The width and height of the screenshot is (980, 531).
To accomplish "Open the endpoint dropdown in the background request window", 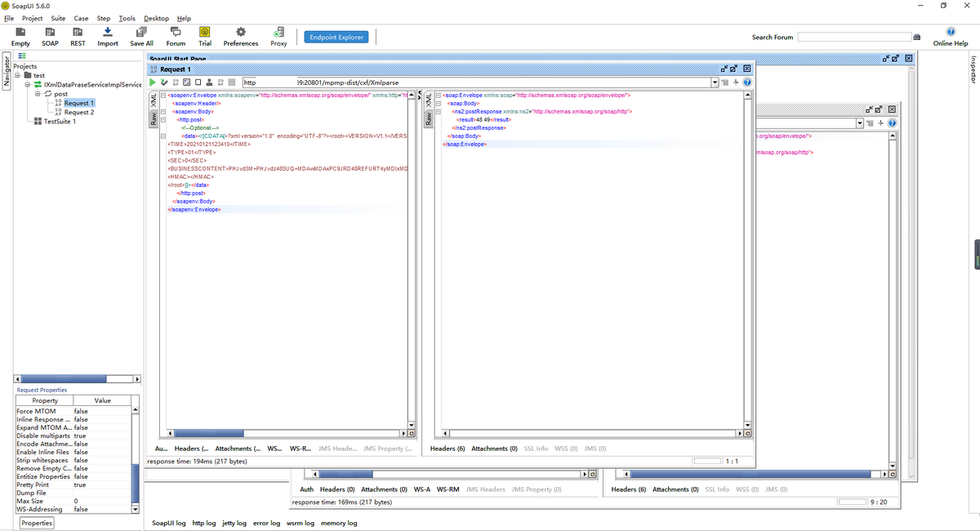I will pyautogui.click(x=859, y=123).
